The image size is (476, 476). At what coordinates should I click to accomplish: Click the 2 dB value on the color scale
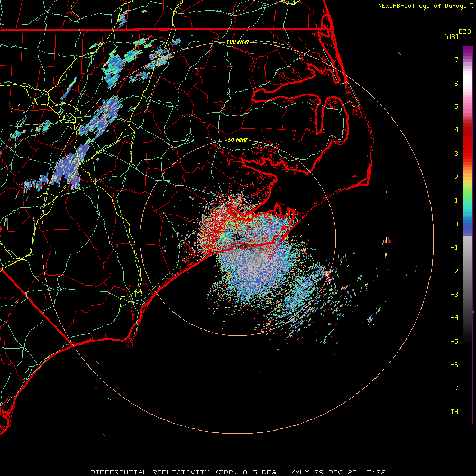point(456,177)
